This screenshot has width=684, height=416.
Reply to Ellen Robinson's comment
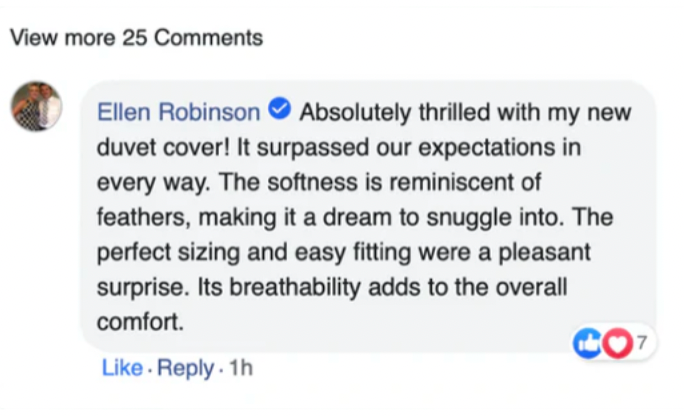(185, 368)
